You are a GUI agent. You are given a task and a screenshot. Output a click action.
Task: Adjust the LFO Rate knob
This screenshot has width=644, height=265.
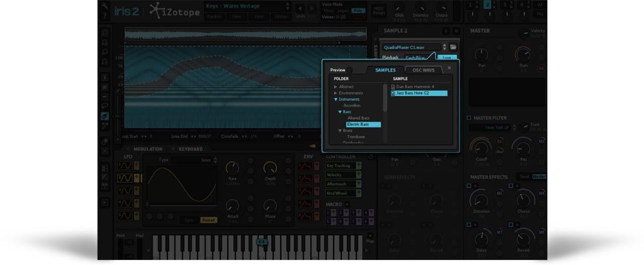tap(232, 168)
